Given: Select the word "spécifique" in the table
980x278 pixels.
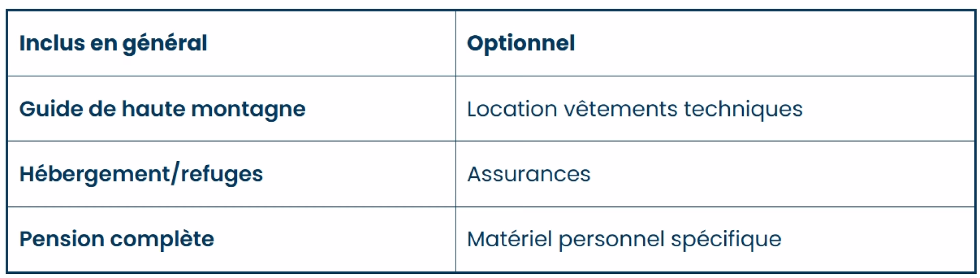Looking at the screenshot, I should (x=726, y=239).
